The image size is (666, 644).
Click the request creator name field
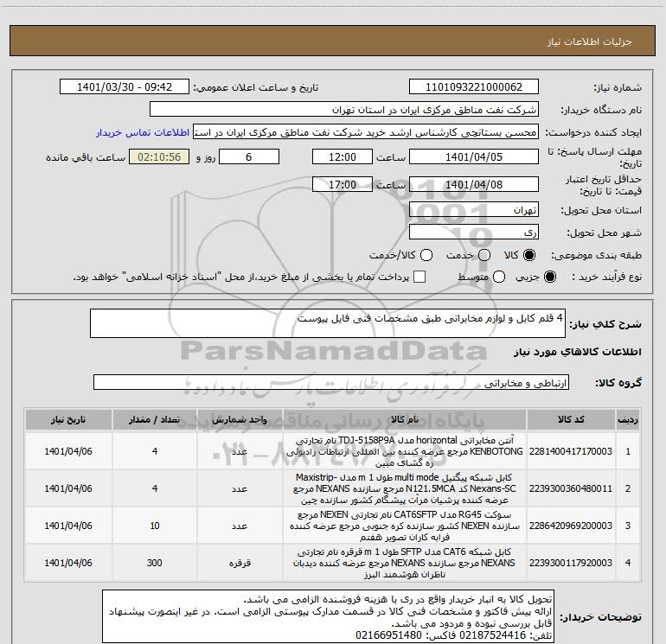[366, 132]
